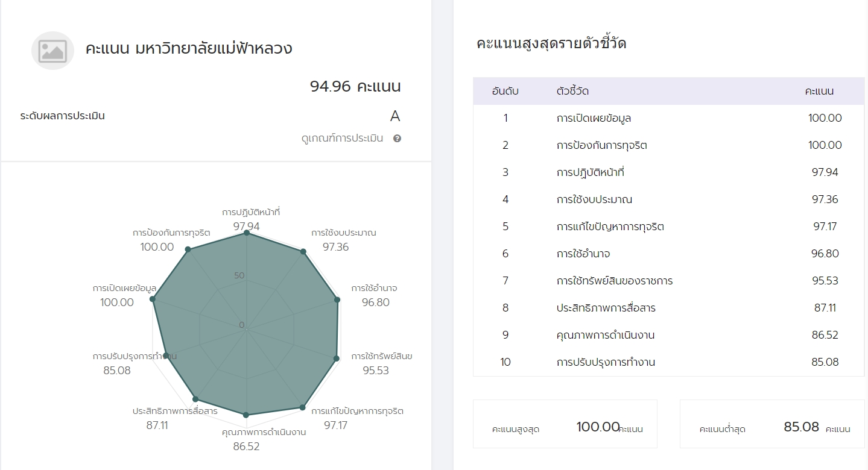Open the help question mark icon next to ดูเกณฑ์การประเมิน
The height and width of the screenshot is (470, 868).
point(397,138)
